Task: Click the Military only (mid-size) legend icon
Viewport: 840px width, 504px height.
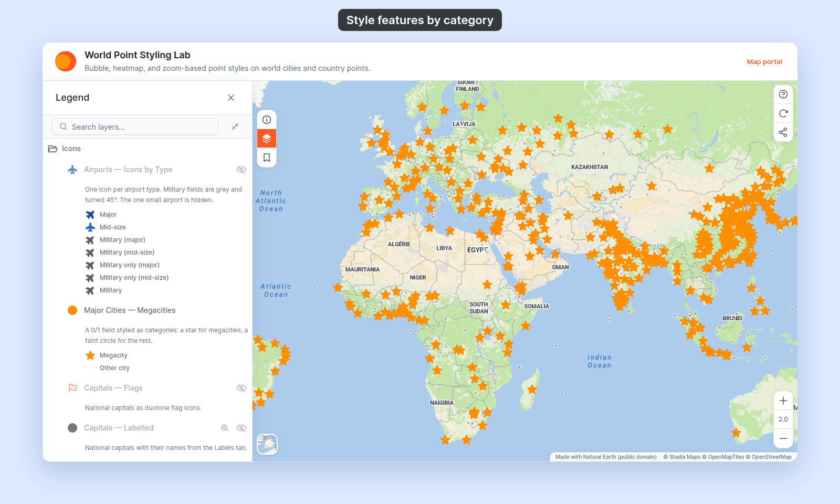Action: (x=90, y=278)
